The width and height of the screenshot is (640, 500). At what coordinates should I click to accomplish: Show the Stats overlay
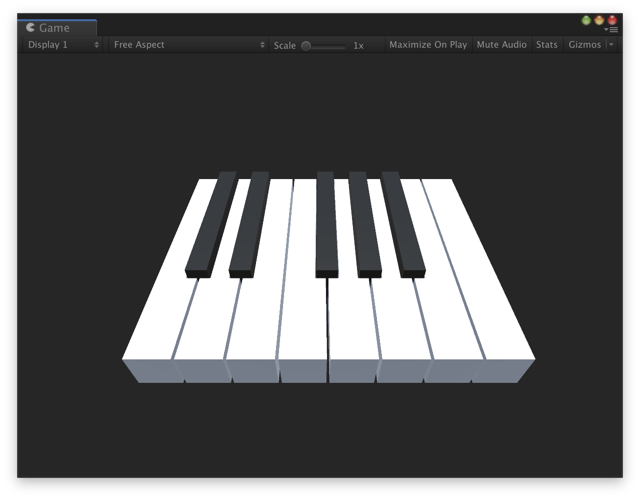[547, 45]
